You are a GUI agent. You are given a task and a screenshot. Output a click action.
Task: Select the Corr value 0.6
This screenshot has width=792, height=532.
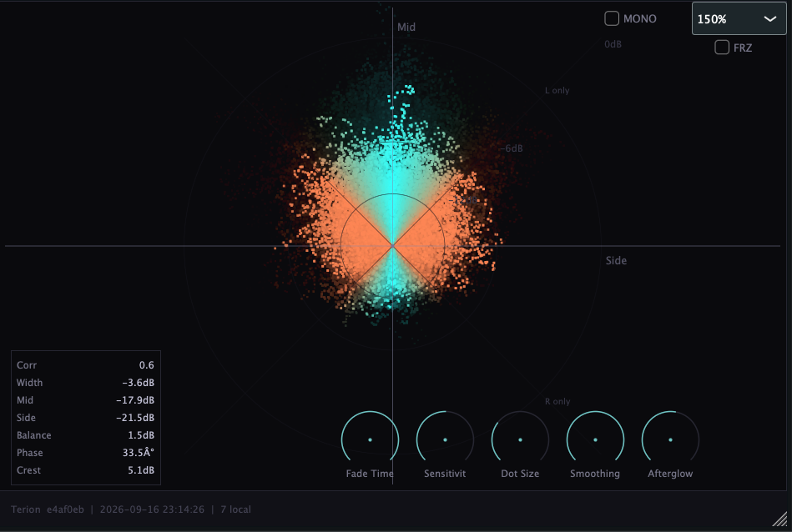[x=147, y=365]
